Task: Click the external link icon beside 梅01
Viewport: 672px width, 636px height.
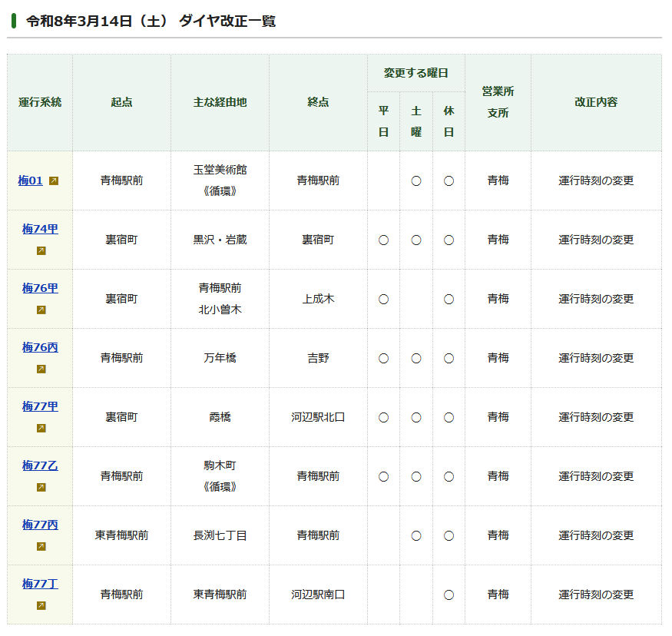Action: pyautogui.click(x=54, y=181)
